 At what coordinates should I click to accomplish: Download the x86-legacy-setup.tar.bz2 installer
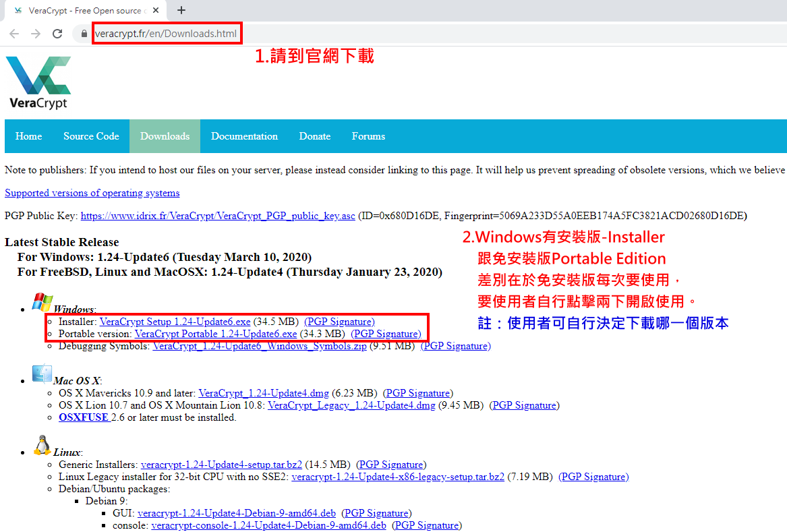398,477
